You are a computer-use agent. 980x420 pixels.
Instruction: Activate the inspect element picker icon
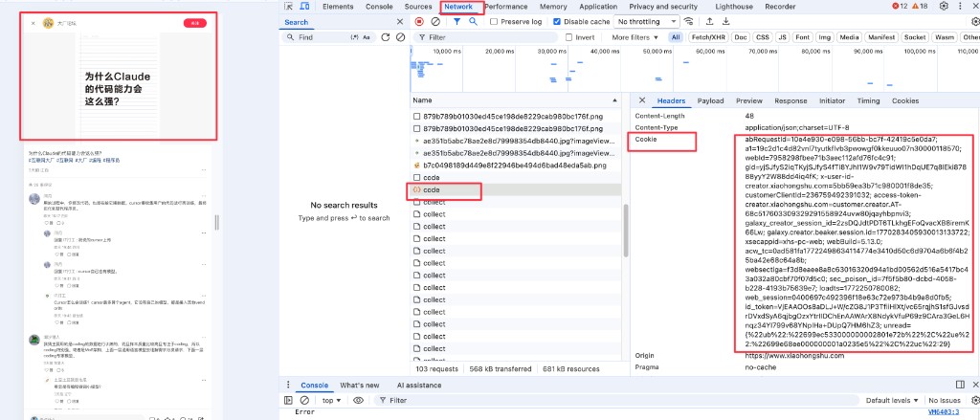click(x=288, y=7)
